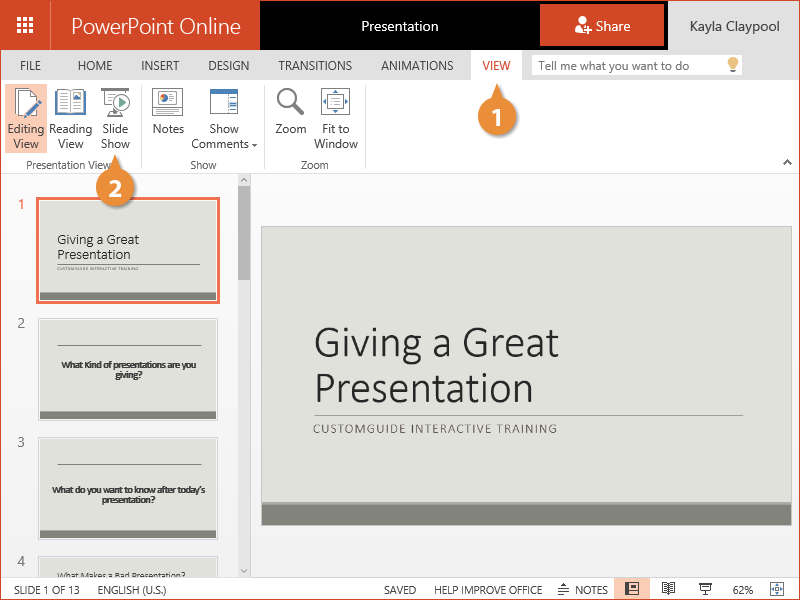800x600 pixels.
Task: Toggle NOTES pane in status bar
Action: (x=582, y=589)
